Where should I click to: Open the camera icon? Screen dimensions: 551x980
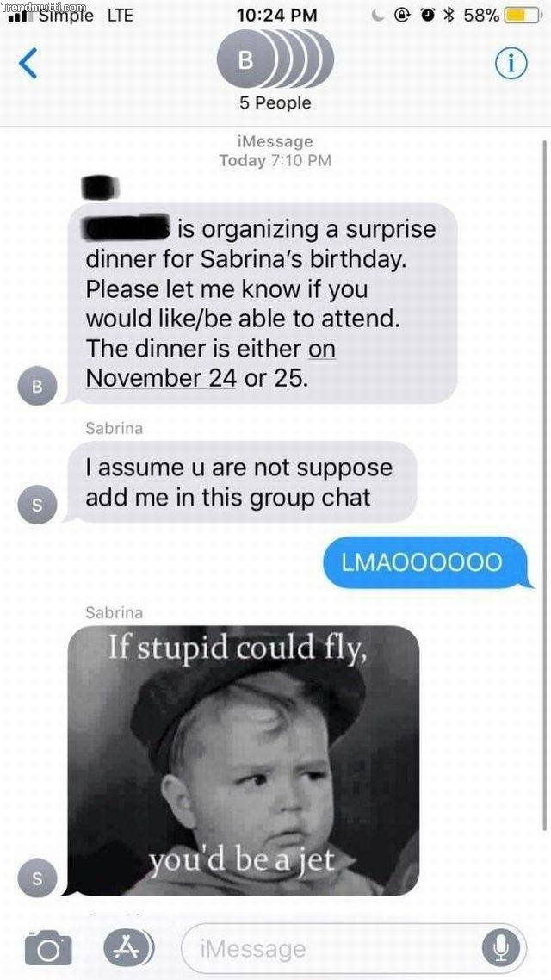point(48,948)
